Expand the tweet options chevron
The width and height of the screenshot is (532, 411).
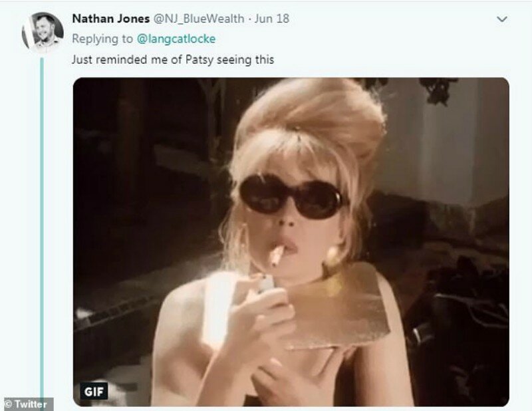[x=502, y=19]
